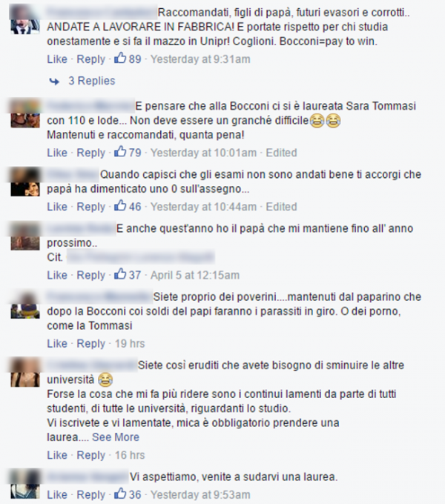
Task: Open avatar of the Sara Tommasi comment author
Action: click(x=25, y=113)
